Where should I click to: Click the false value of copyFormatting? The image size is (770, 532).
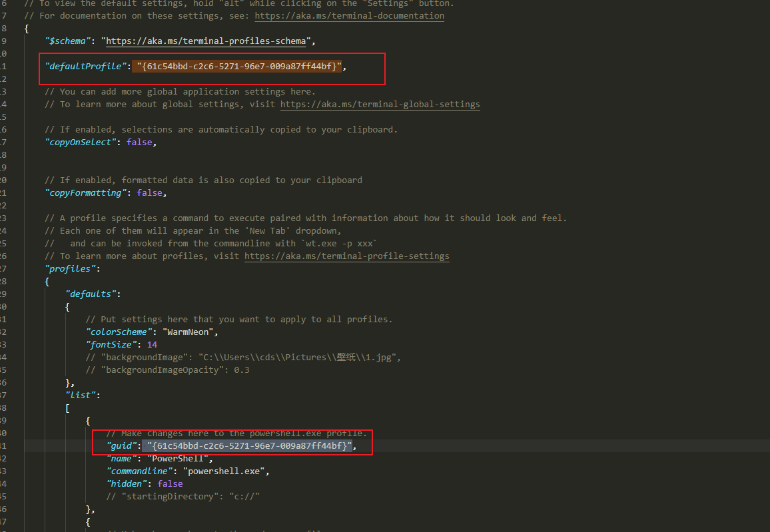pos(150,193)
